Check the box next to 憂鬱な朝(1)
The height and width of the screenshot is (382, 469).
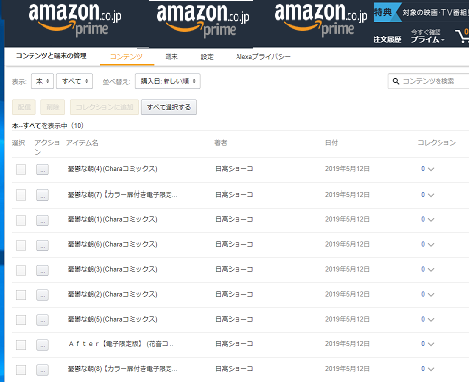pyautogui.click(x=21, y=220)
